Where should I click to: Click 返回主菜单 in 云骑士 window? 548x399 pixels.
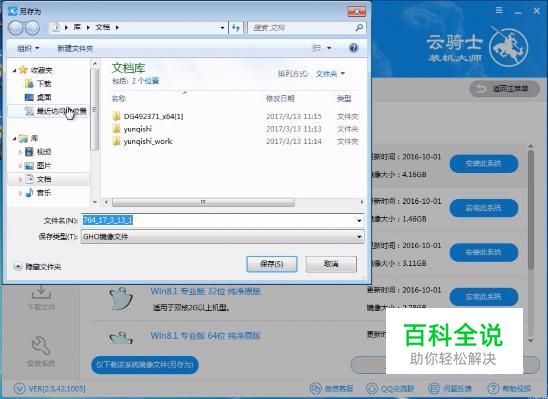pos(505,89)
